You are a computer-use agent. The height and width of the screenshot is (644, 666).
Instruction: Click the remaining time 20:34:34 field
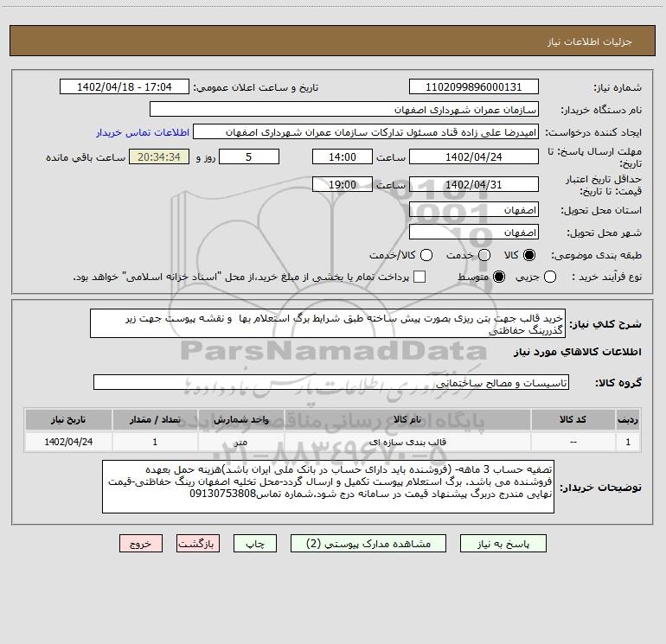159,156
